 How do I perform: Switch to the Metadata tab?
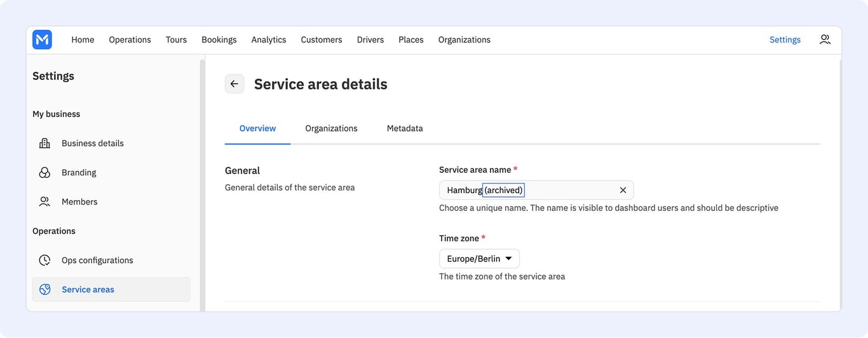point(405,128)
